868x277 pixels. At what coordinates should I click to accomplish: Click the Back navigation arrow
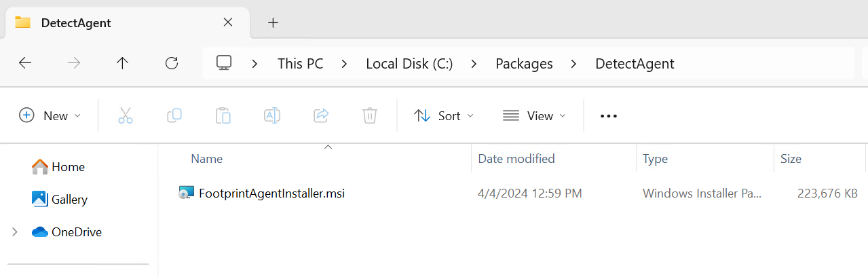(25, 63)
